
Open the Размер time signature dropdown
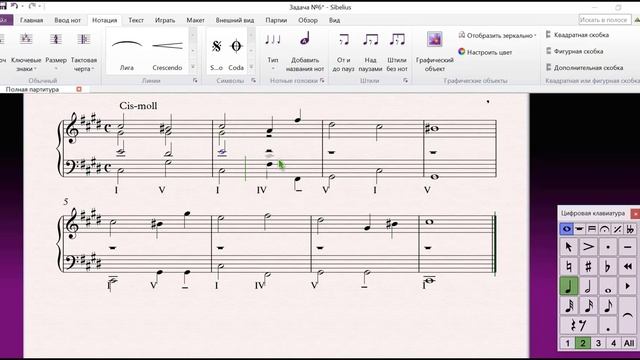pos(56,52)
